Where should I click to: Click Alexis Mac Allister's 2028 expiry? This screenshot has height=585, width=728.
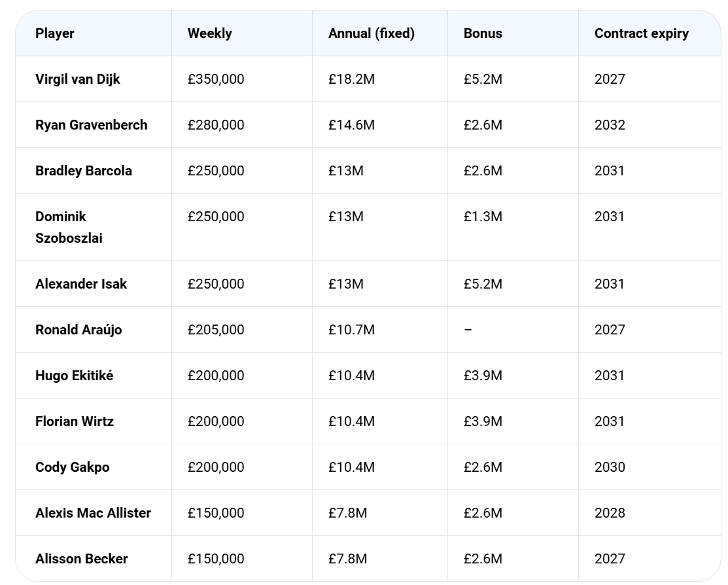pyautogui.click(x=610, y=513)
